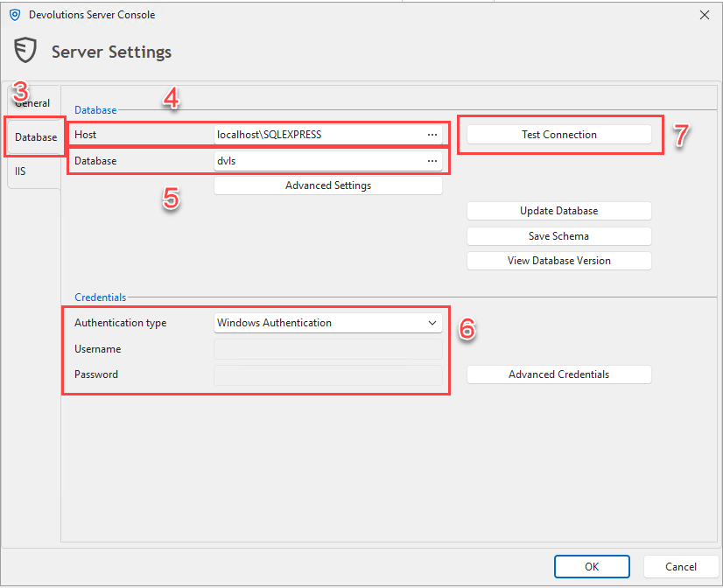The height and width of the screenshot is (588, 723).
Task: Select the Database tab
Action: click(36, 137)
